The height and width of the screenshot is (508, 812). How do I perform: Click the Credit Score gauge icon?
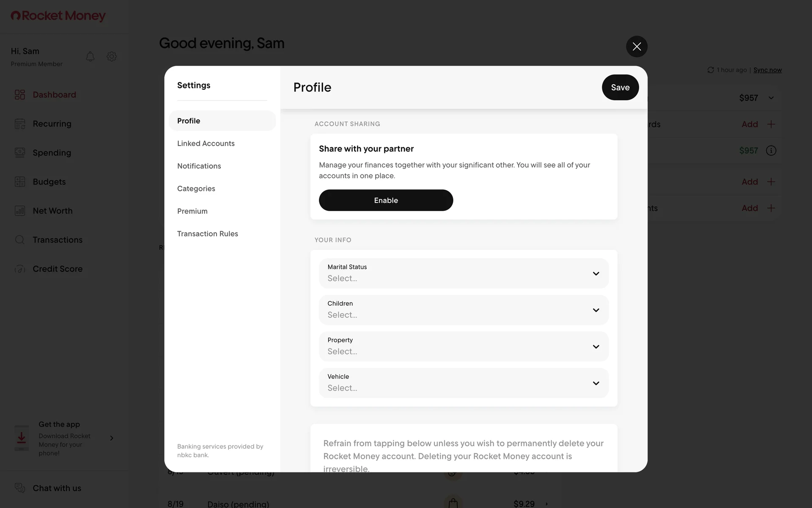20,269
